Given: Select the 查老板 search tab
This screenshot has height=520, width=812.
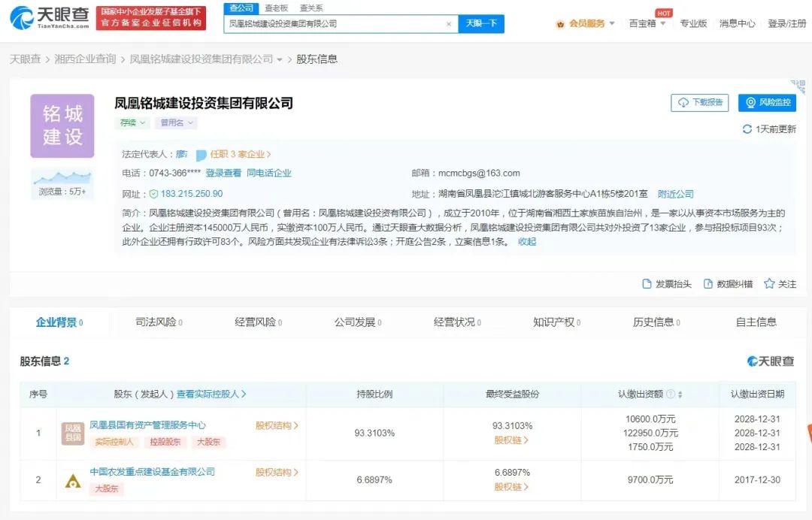Looking at the screenshot, I should [x=276, y=8].
